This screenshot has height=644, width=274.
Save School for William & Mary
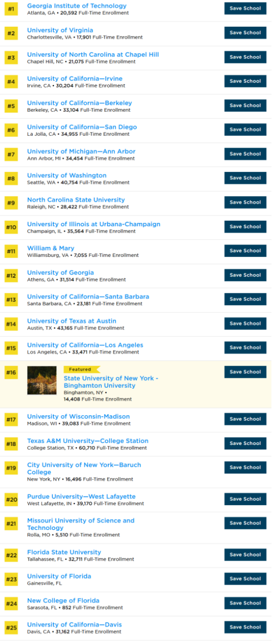pos(245,250)
